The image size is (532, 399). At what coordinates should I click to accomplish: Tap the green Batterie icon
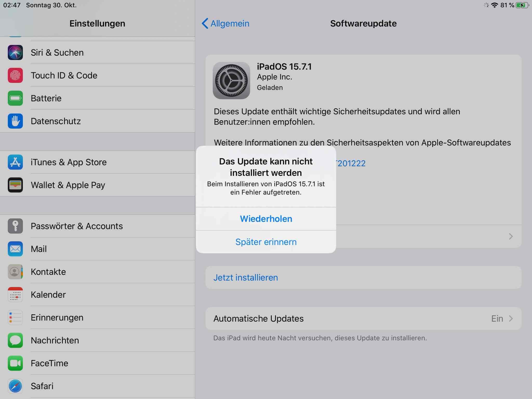[x=15, y=98]
